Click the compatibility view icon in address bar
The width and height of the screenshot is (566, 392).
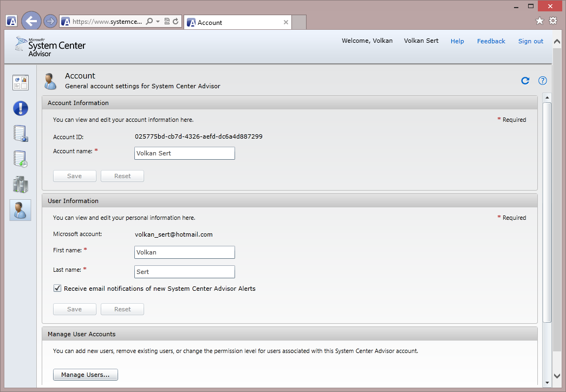click(x=167, y=21)
